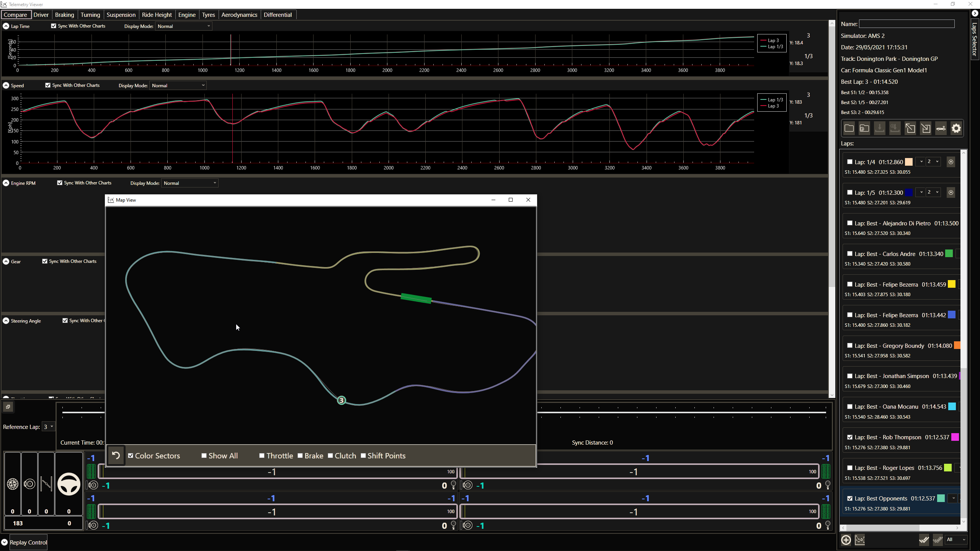Open Lap 1/4 stint dropdown showing 2
The height and width of the screenshot is (551, 980).
(933, 161)
